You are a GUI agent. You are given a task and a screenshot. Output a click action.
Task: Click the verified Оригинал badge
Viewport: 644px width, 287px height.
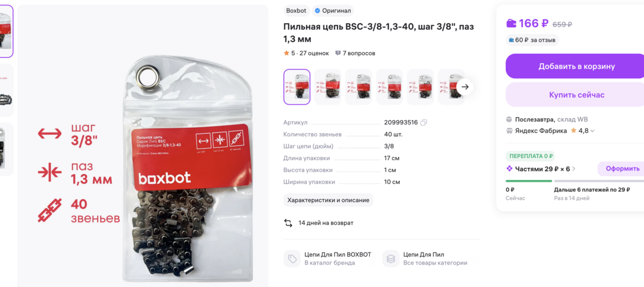click(333, 11)
